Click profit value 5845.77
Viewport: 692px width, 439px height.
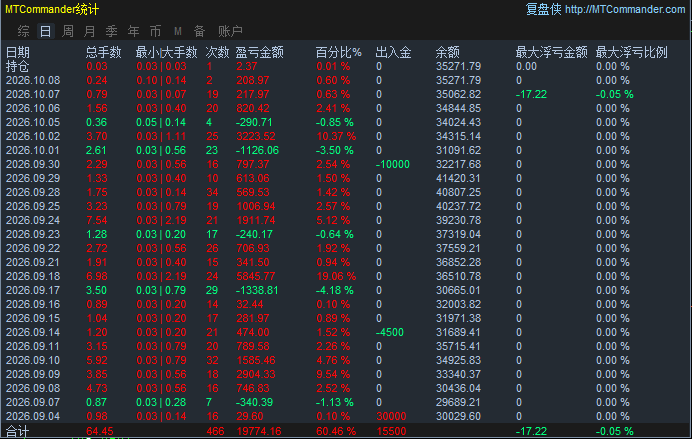[x=256, y=276]
